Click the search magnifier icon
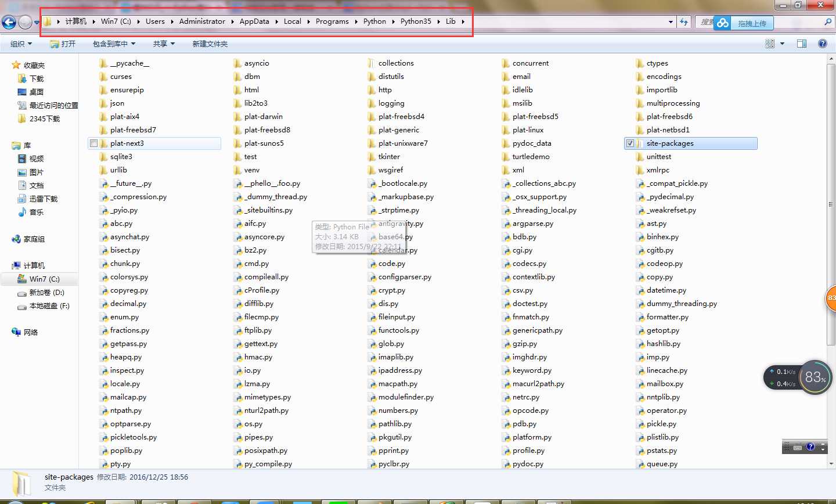The height and width of the screenshot is (504, 836). coord(828,22)
